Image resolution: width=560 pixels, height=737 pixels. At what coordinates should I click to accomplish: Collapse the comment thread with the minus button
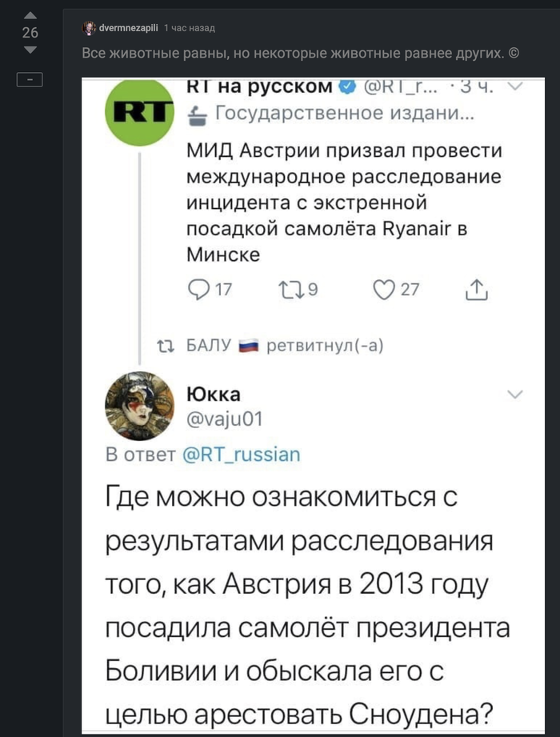click(30, 79)
